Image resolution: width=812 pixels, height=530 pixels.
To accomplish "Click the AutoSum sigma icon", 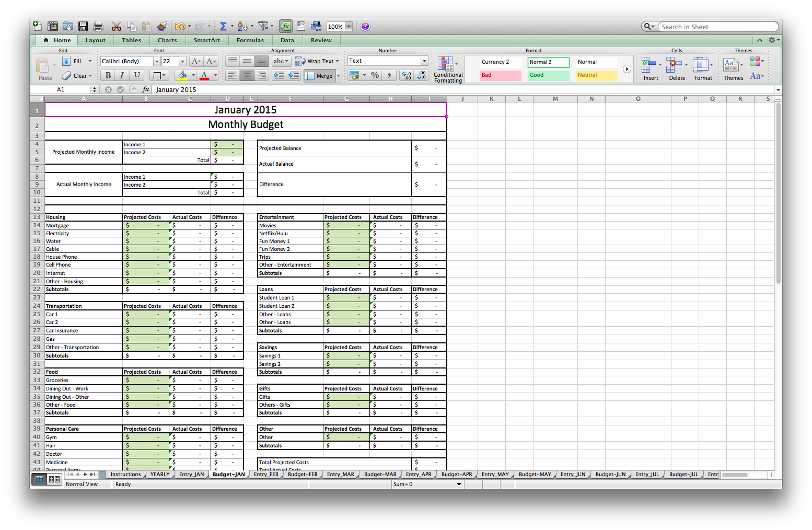I will click(223, 26).
